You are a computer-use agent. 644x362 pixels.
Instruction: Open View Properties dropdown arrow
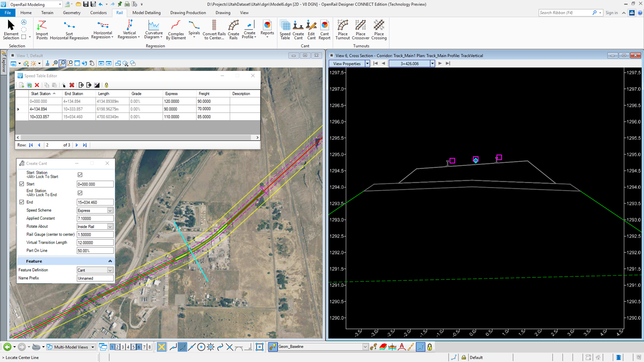[367, 63]
